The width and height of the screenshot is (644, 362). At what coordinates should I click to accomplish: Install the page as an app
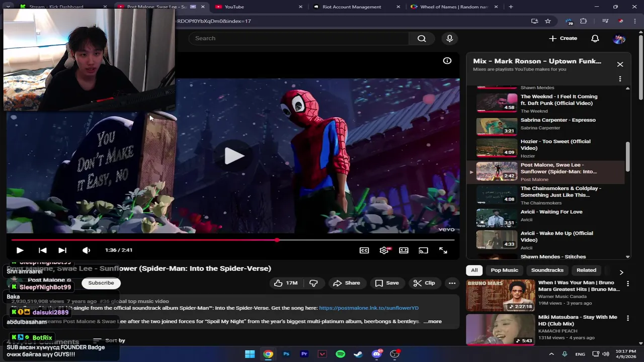click(534, 21)
